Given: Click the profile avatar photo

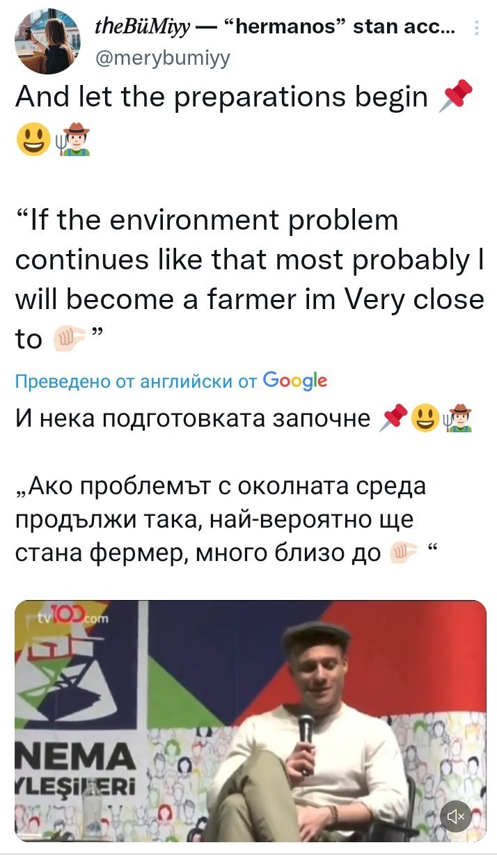Looking at the screenshot, I should [47, 42].
